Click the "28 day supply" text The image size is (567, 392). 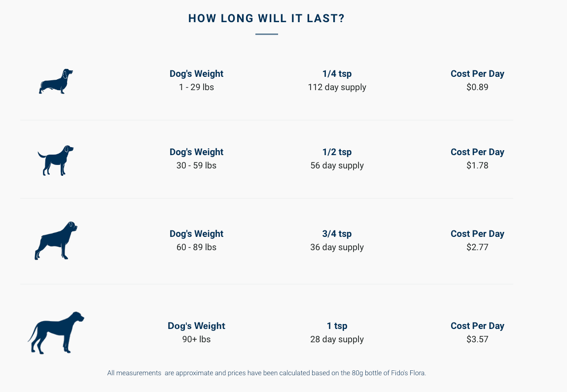click(x=337, y=339)
